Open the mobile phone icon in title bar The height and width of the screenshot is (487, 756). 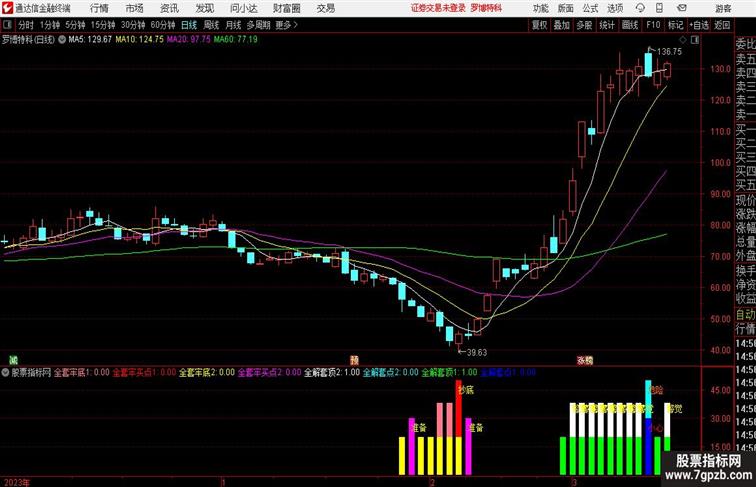click(x=660, y=8)
